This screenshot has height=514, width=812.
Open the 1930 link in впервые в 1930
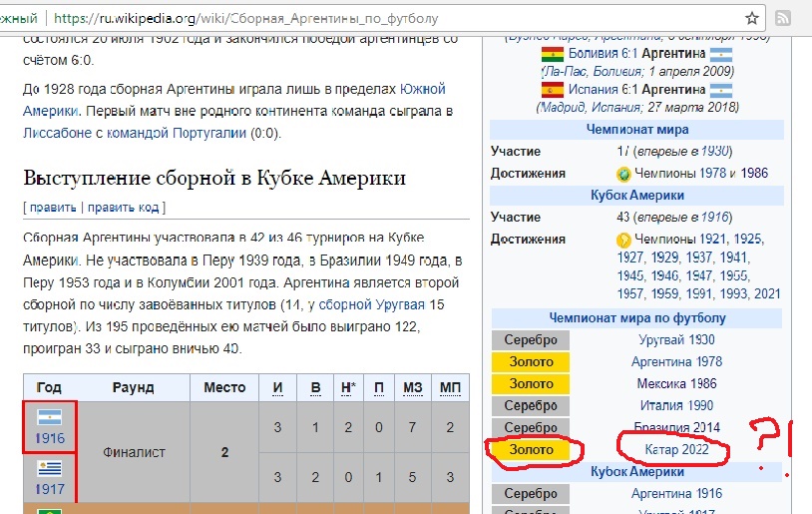(x=714, y=152)
